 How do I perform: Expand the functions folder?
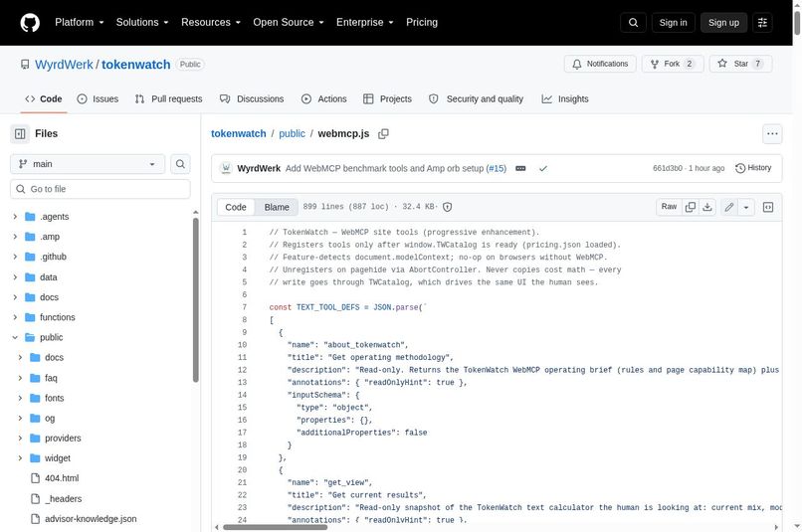pos(15,317)
